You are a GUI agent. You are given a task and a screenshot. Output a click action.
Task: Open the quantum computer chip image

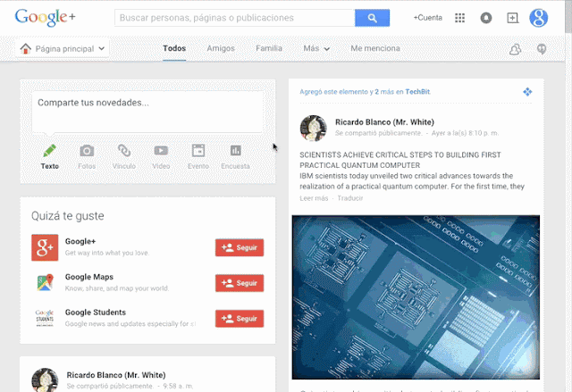pos(416,297)
